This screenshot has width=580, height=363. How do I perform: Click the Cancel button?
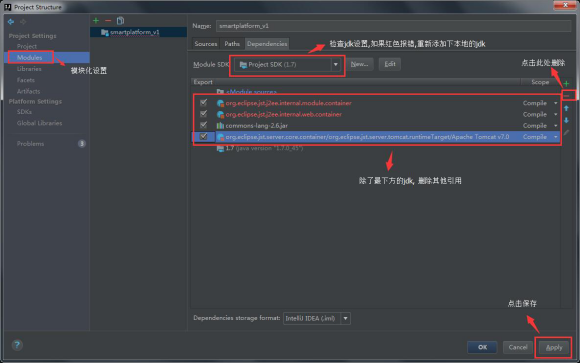(x=517, y=347)
